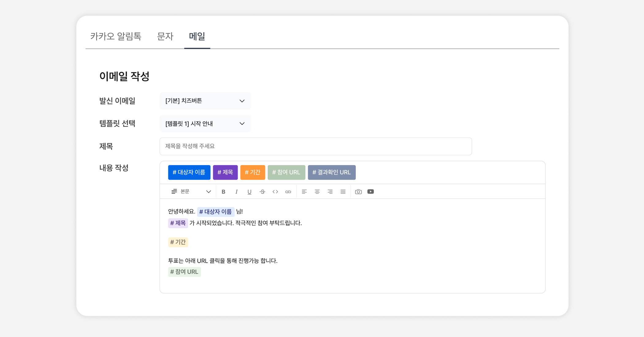
Task: Justify the text alignment
Action: point(343,192)
